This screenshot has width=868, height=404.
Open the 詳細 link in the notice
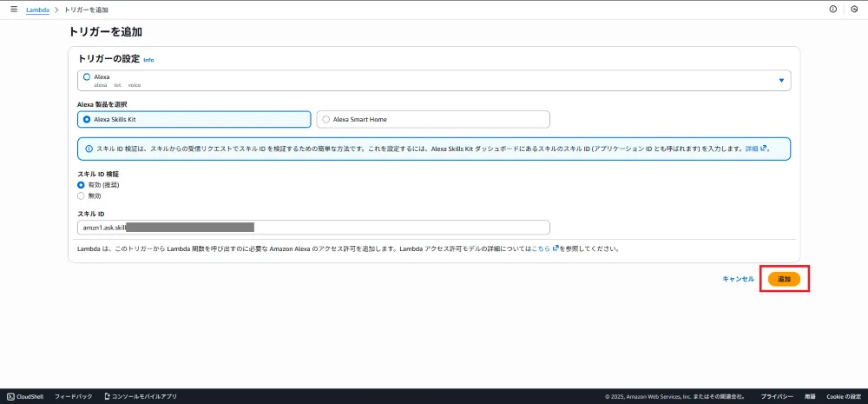(x=756, y=149)
